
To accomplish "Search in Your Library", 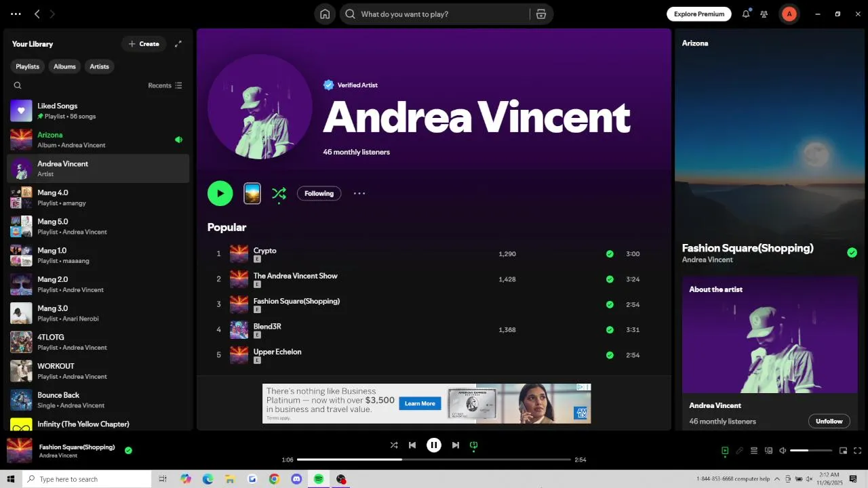I will [x=18, y=85].
